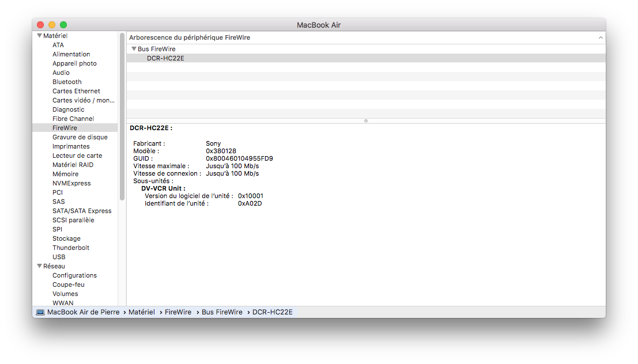
Task: Open SATA/SATA Express category
Action: 82,211
